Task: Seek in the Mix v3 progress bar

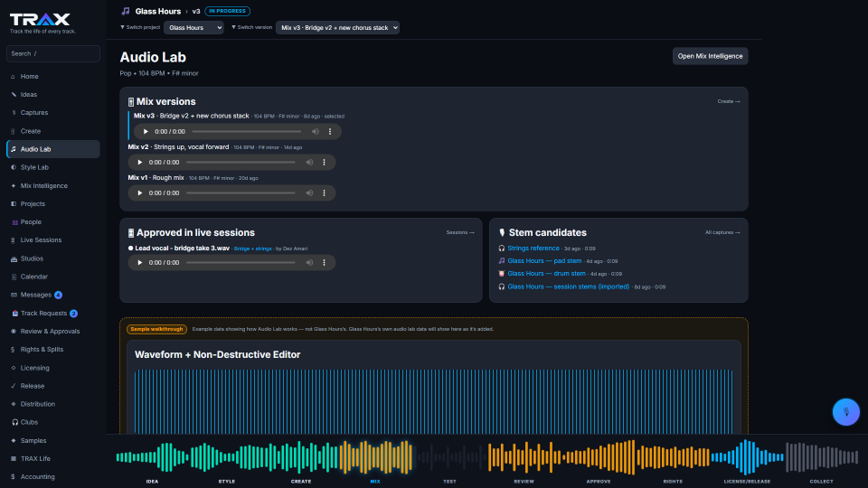Action: click(x=247, y=132)
